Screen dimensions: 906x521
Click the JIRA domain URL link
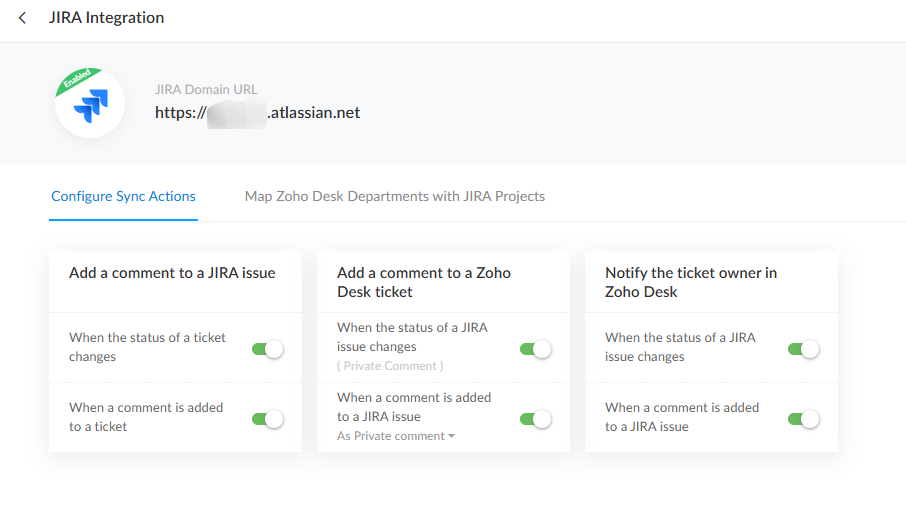click(x=257, y=113)
